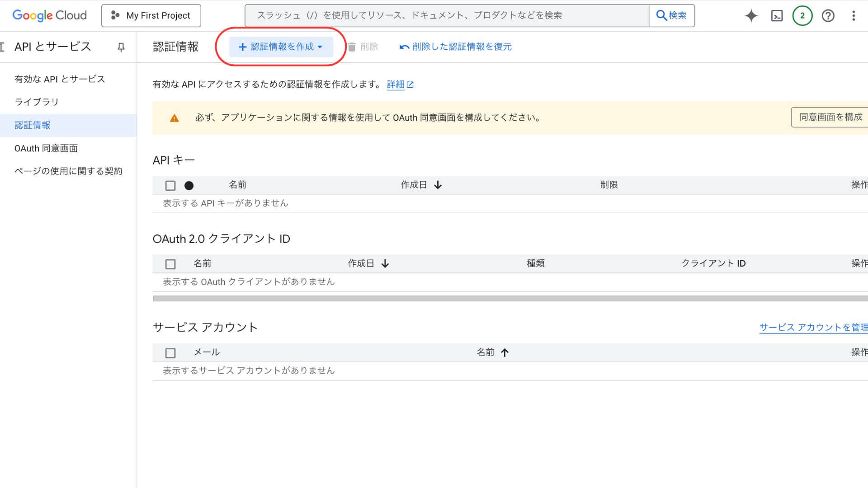This screenshot has width=868, height=488.
Task: Focus the resource search field
Action: (447, 16)
